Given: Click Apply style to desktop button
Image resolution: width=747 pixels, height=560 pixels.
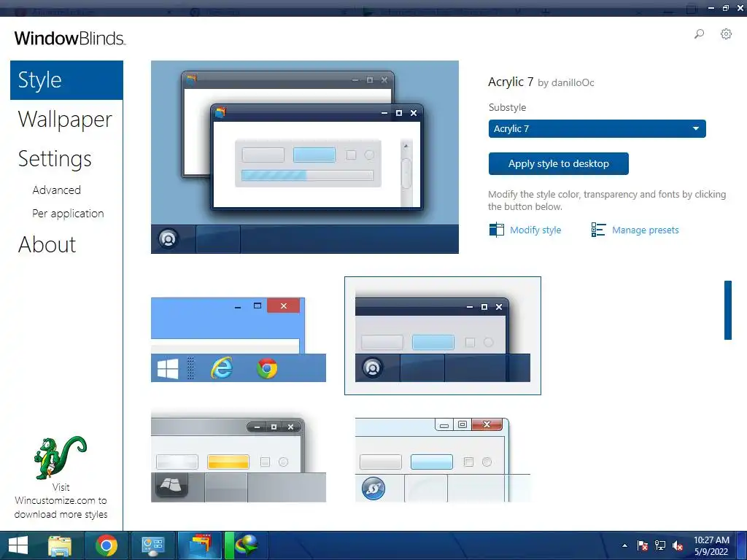Looking at the screenshot, I should tap(558, 164).
